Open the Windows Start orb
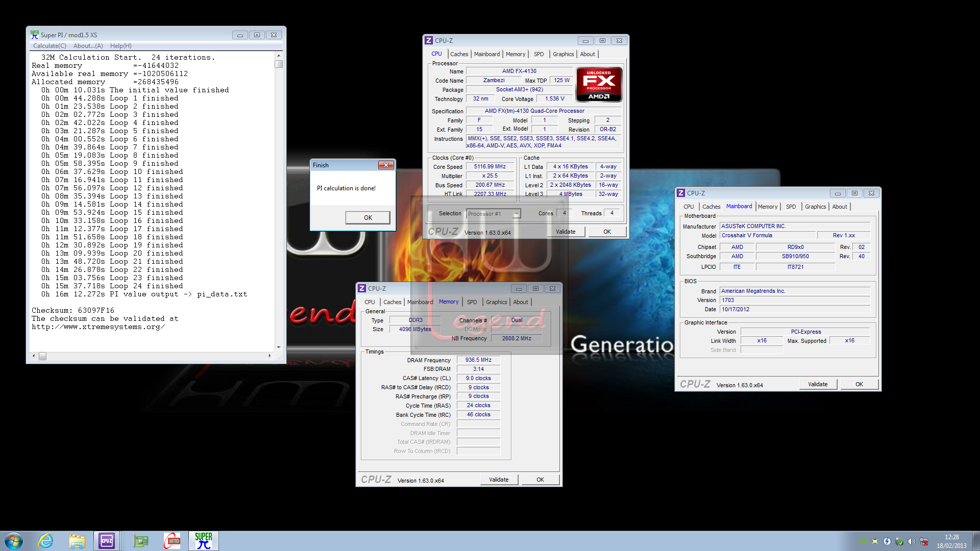The width and height of the screenshot is (980, 551). (x=13, y=541)
